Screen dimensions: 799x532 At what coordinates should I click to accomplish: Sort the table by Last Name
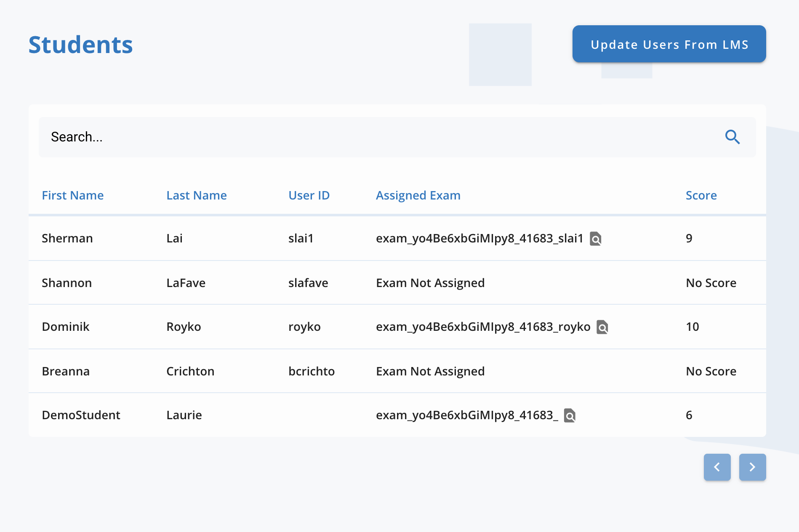click(196, 195)
